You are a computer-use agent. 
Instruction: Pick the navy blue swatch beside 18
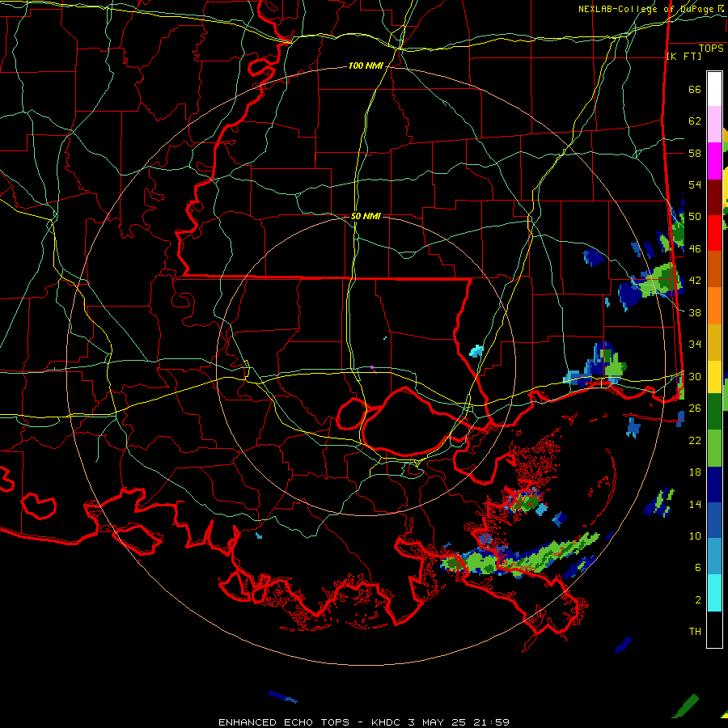tap(714, 485)
